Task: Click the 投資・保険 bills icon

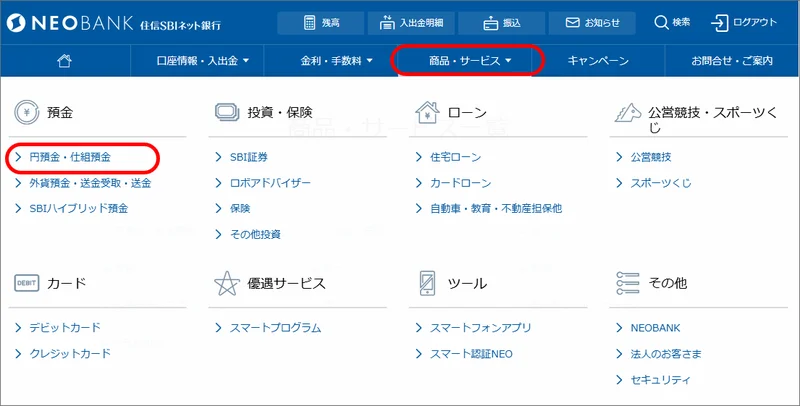Action: point(227,112)
